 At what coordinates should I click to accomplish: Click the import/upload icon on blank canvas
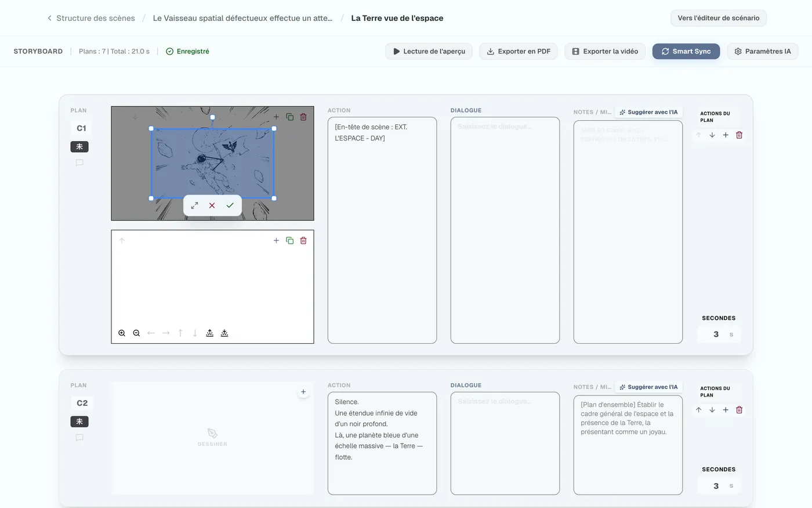point(210,333)
